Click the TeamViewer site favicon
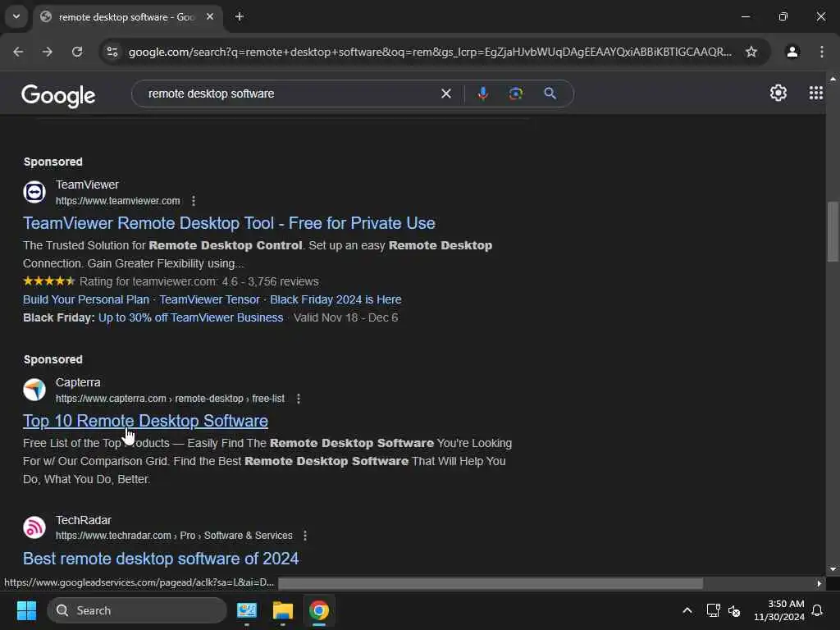Image resolution: width=840 pixels, height=630 pixels. (34, 192)
